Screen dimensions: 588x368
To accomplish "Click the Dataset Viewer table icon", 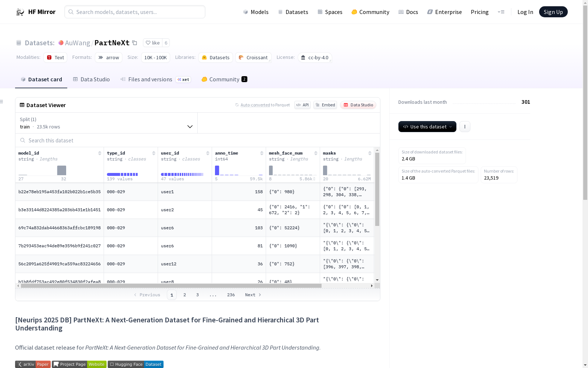I will point(22,105).
